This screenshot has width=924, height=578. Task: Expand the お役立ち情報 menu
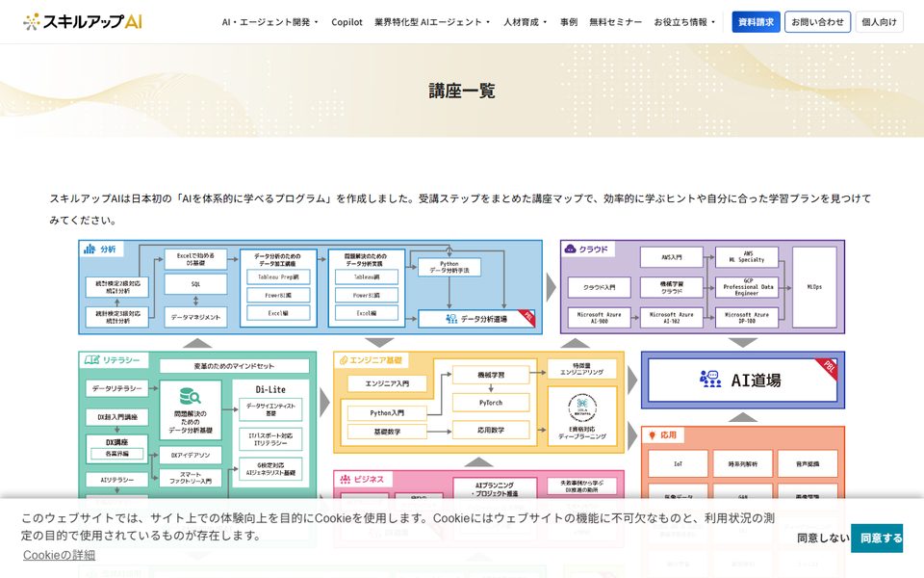click(684, 22)
